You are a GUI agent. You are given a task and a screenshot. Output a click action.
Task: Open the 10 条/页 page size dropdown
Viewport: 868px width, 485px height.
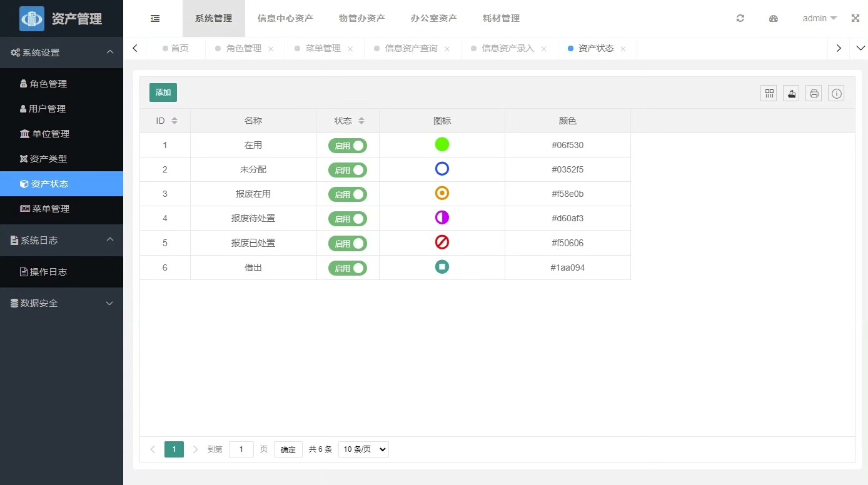(x=363, y=449)
